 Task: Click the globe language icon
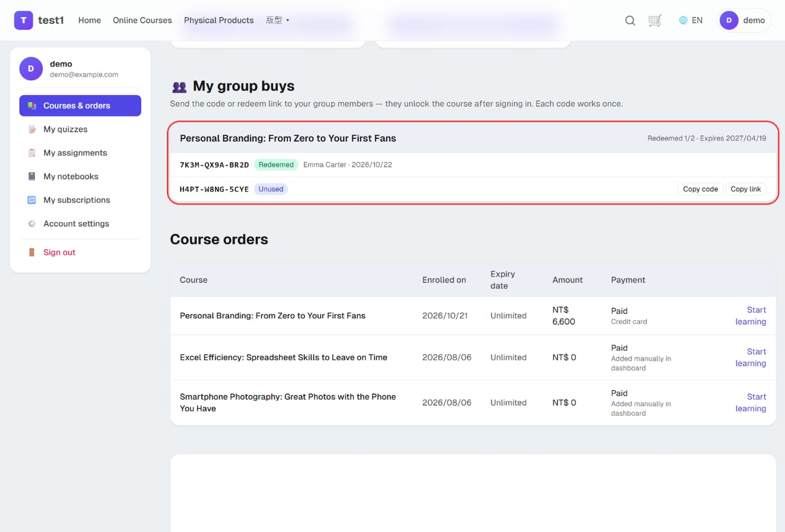tap(683, 20)
